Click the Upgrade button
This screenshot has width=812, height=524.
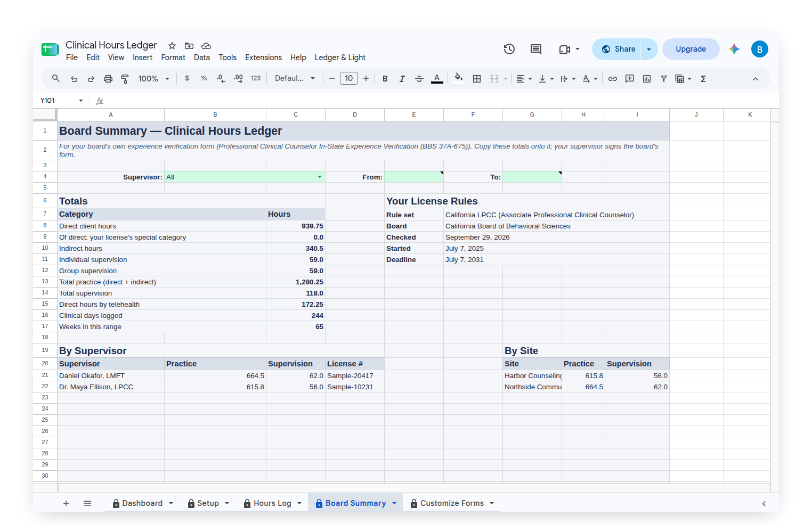pyautogui.click(x=691, y=49)
